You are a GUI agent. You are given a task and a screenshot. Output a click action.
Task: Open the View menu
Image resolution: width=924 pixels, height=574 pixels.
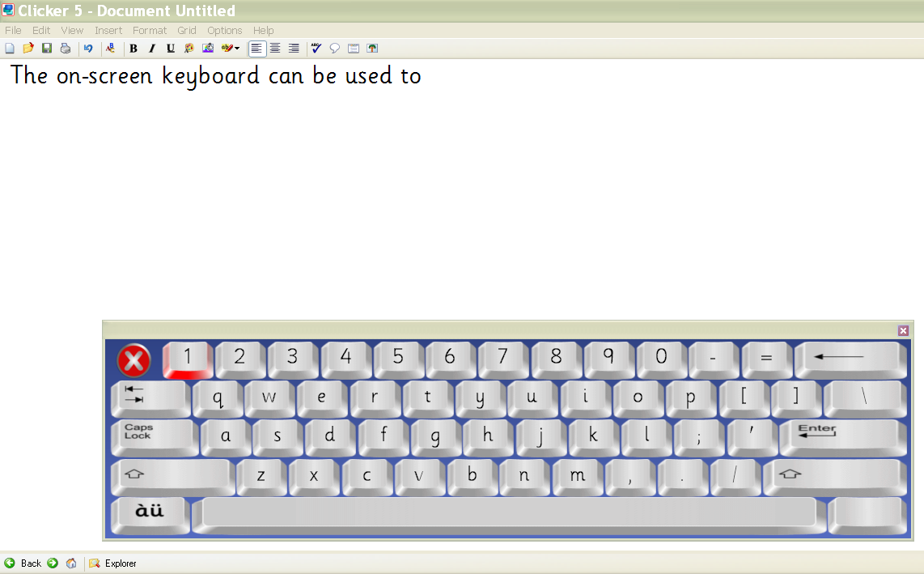coord(72,30)
